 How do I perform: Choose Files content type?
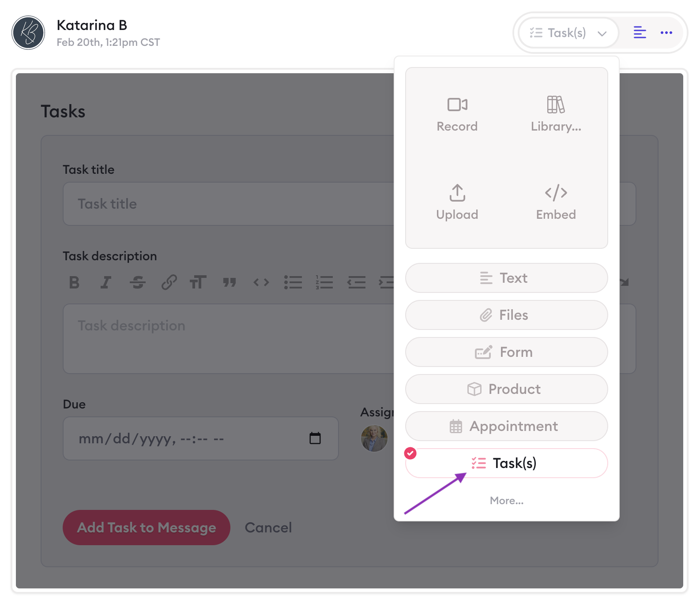click(x=506, y=315)
